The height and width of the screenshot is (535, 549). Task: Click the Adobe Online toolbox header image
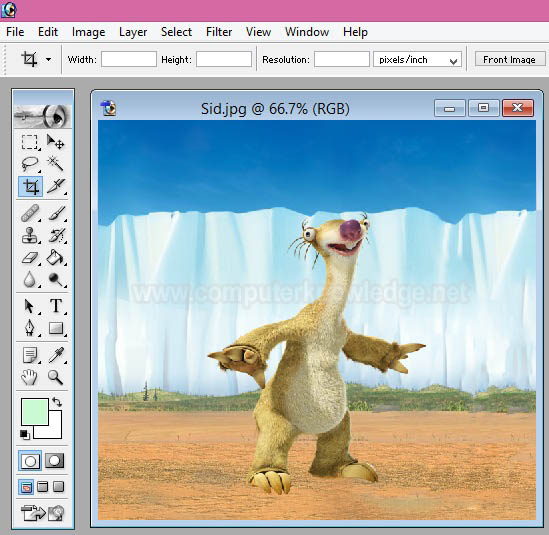point(43,116)
